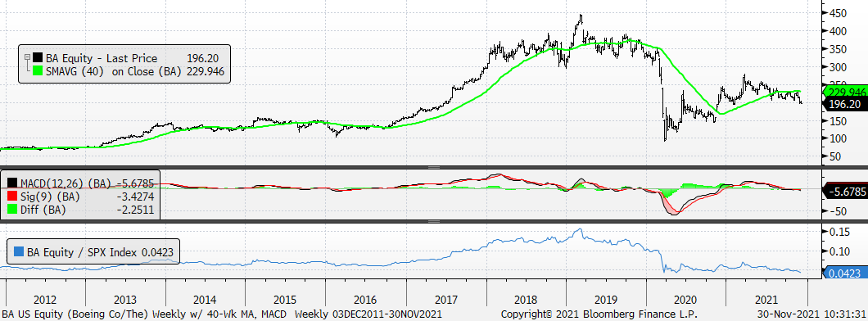
Task: Click the 2015 year label on time axis
Action: click(286, 300)
